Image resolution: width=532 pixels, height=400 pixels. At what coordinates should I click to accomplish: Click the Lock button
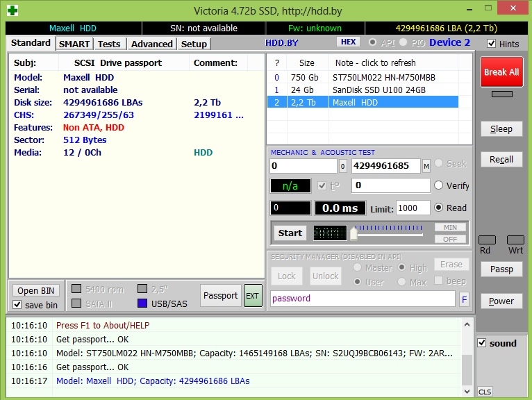pyautogui.click(x=287, y=276)
